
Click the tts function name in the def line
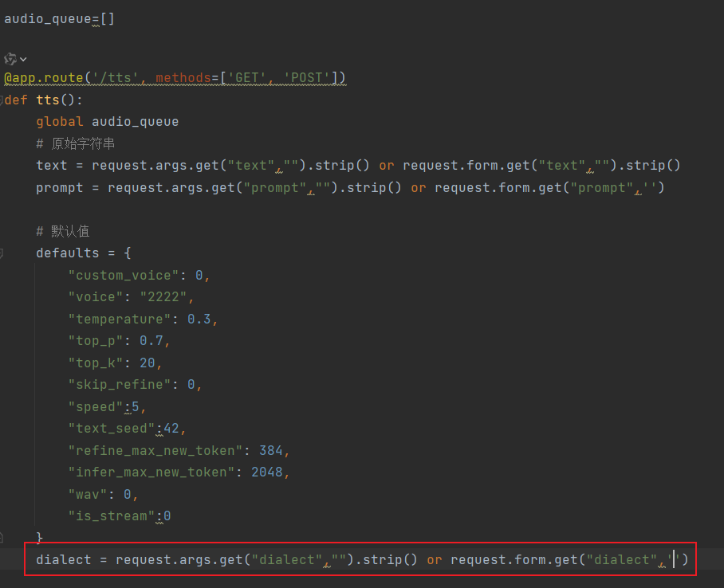[48, 100]
